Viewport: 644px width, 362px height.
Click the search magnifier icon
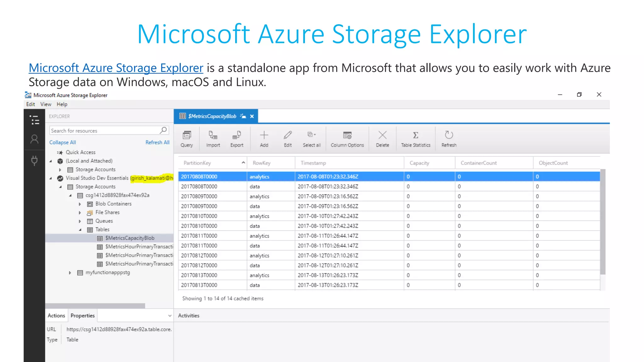163,130
